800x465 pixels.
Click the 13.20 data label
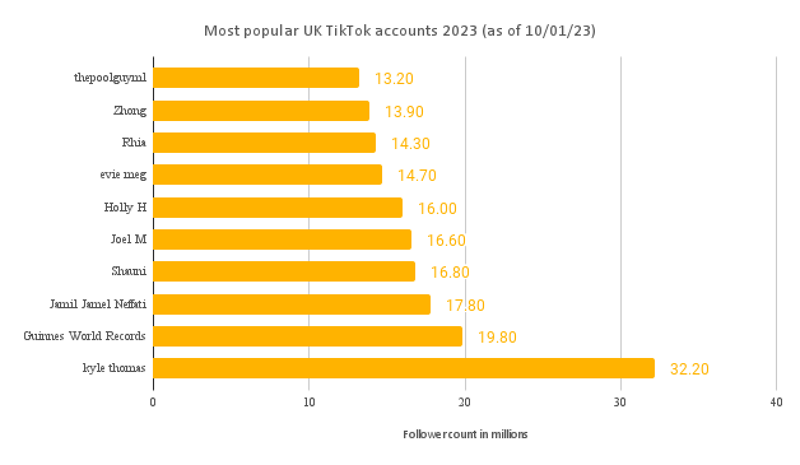[x=394, y=79]
